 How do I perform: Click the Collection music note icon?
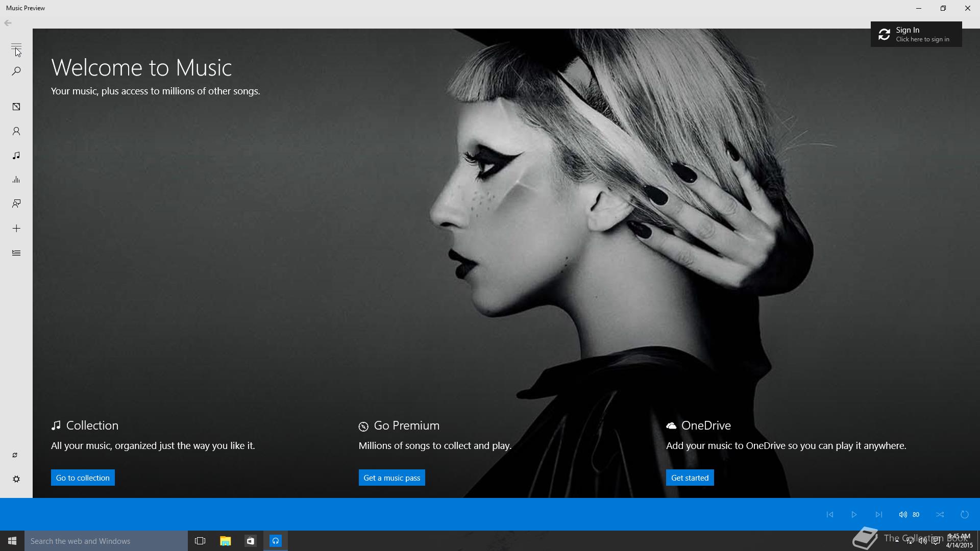[56, 425]
